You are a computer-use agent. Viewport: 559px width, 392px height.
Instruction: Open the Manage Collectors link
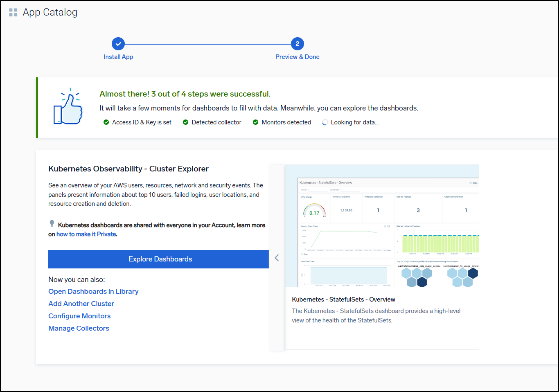pos(79,328)
